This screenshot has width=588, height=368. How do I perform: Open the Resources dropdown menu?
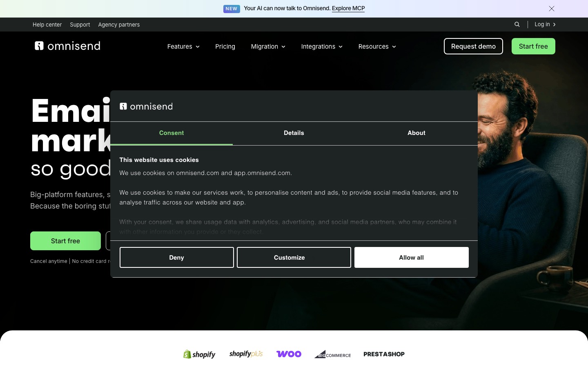[x=377, y=47]
